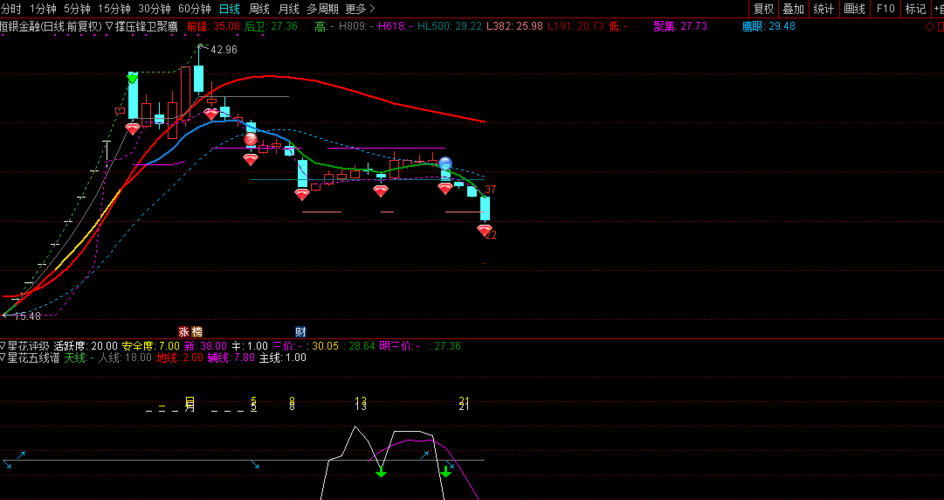Open the 星花评级 indicator dropdown triangle
The height and width of the screenshot is (500, 944).
2,346
